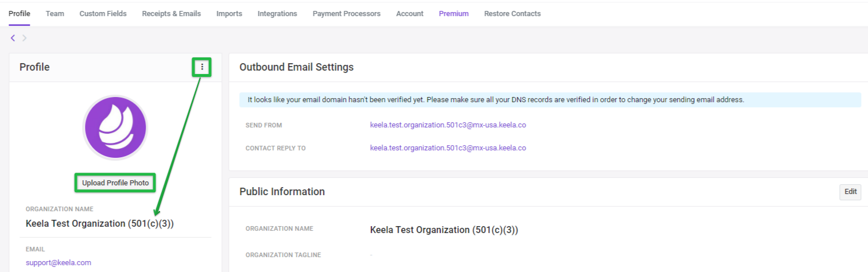Image resolution: width=868 pixels, height=272 pixels.
Task: Click the purple organization logo avatar
Action: (115, 127)
